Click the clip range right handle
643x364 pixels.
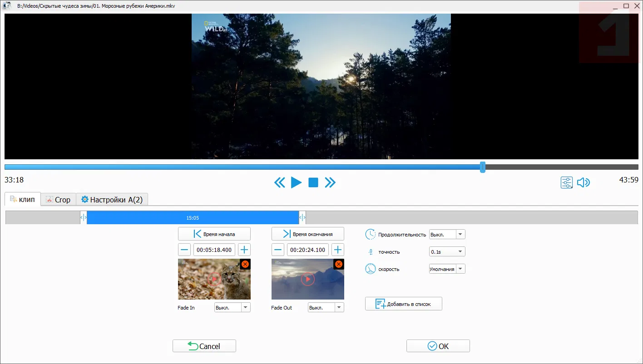(302, 218)
